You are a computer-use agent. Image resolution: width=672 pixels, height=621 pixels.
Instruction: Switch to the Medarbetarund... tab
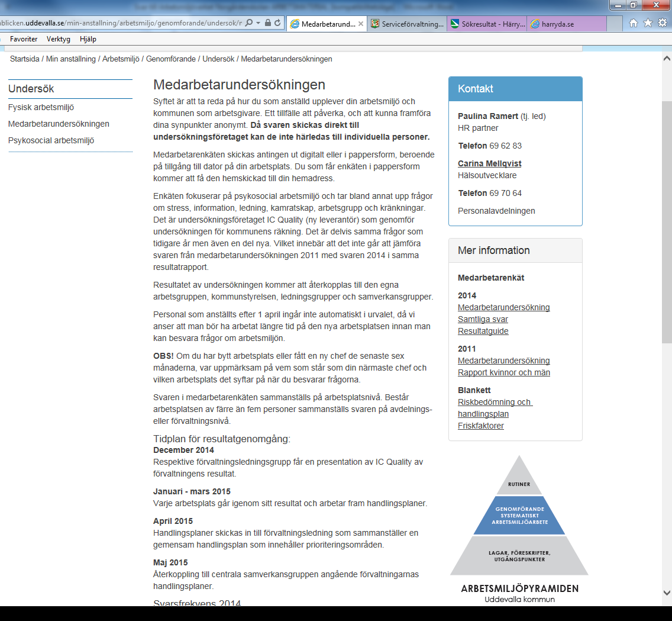pyautogui.click(x=327, y=24)
